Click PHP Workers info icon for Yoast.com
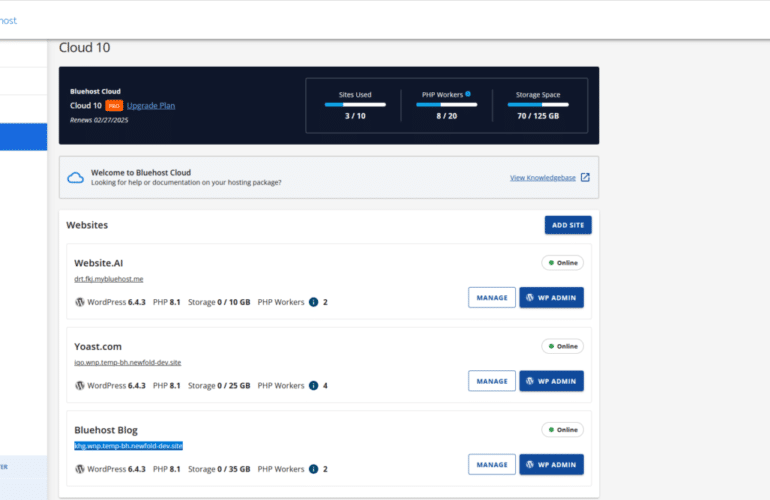Viewport: 770px width, 500px height. point(313,386)
